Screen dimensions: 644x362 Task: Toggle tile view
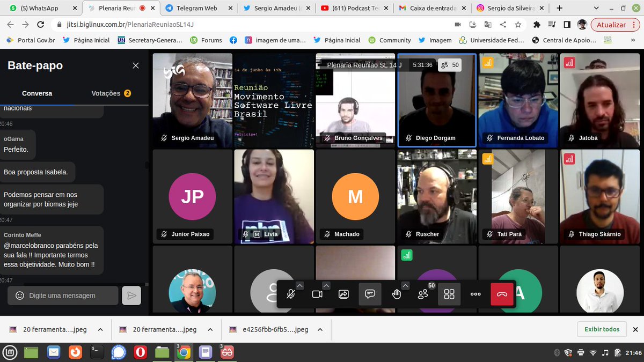click(449, 294)
